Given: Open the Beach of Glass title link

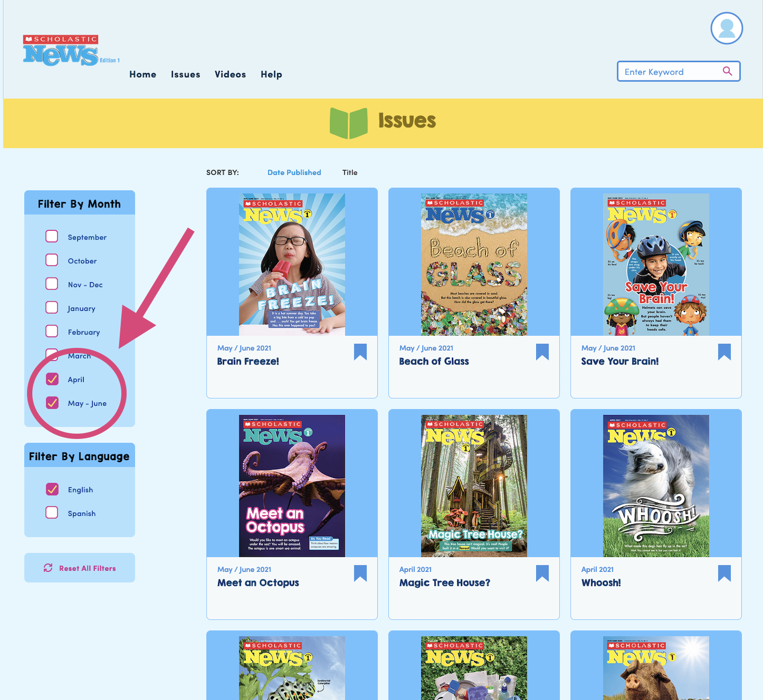Looking at the screenshot, I should [434, 361].
